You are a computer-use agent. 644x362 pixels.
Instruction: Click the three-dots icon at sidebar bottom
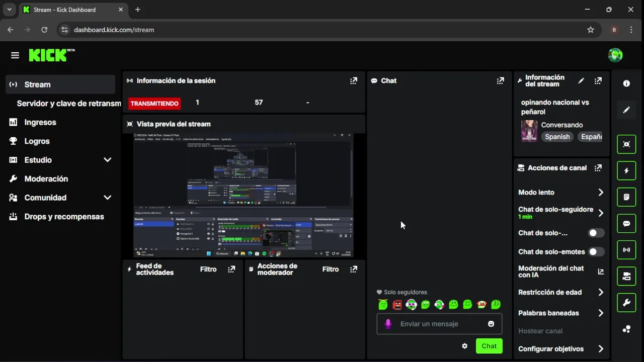click(626, 329)
